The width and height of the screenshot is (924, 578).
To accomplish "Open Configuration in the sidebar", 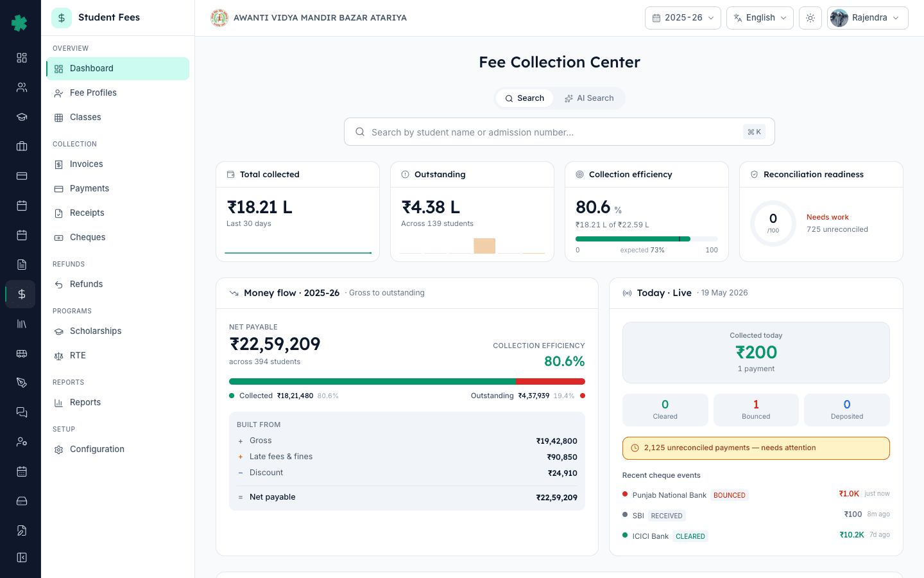I will [117, 450].
